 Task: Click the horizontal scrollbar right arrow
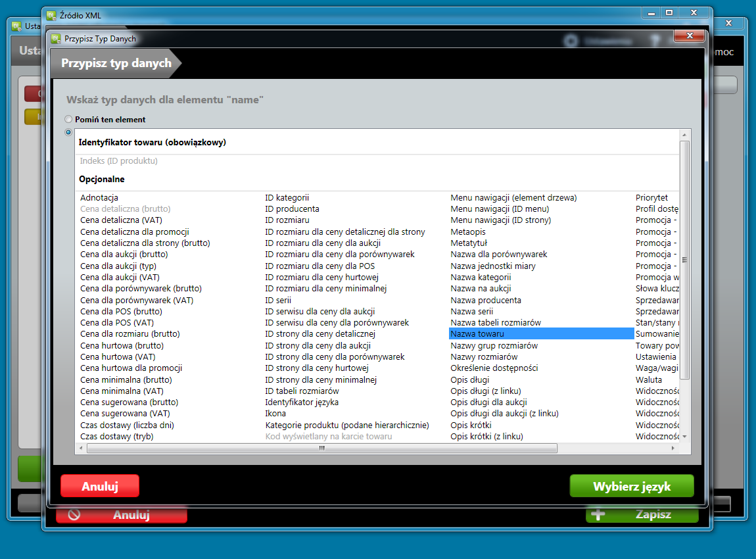point(673,448)
